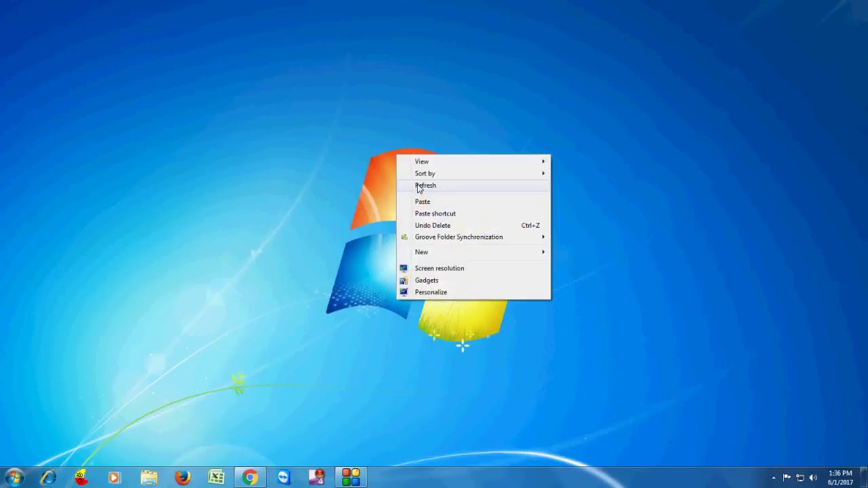Open the yellow-red map-shaped app in the taskbar

(81, 478)
